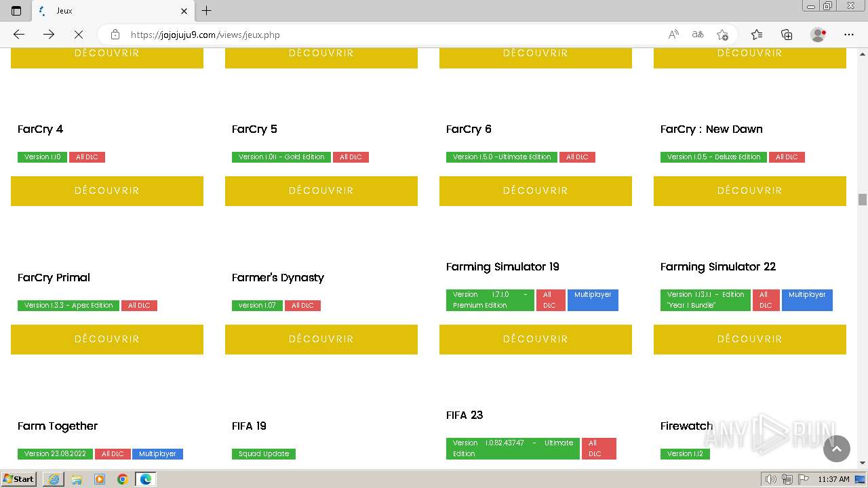Add this page to favorites
The height and width of the screenshot is (488, 868).
click(722, 35)
